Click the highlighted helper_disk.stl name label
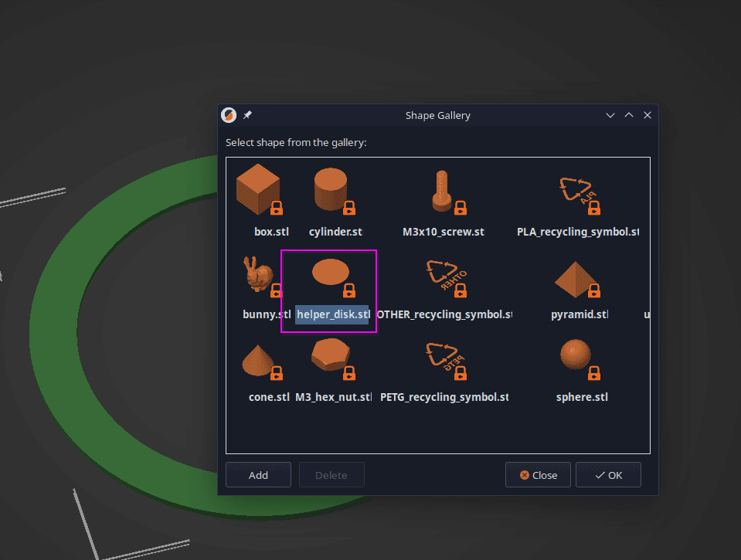 tap(333, 314)
